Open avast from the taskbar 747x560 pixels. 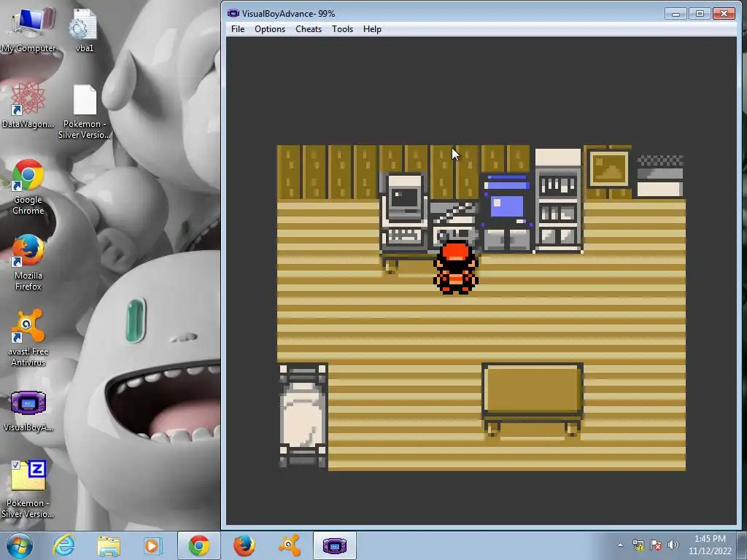(x=290, y=545)
